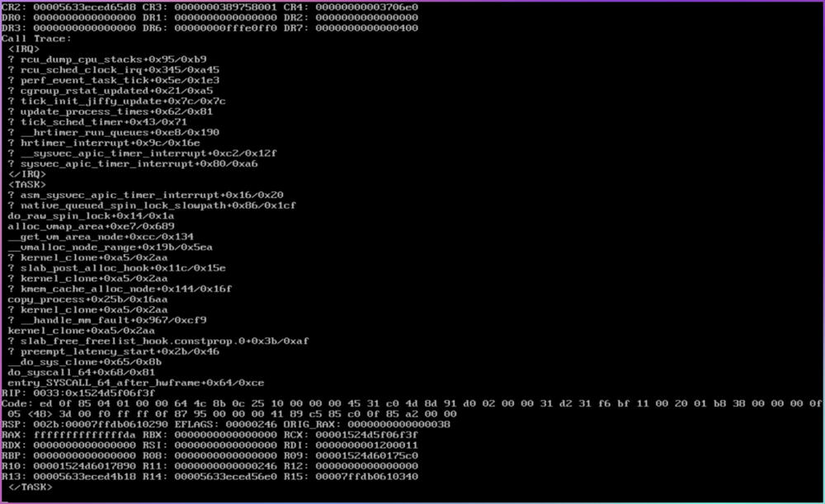825x504 pixels.
Task: Click the 'slab_post_alloc_hook+0x11c/0x15e' line
Action: pyautogui.click(x=117, y=268)
